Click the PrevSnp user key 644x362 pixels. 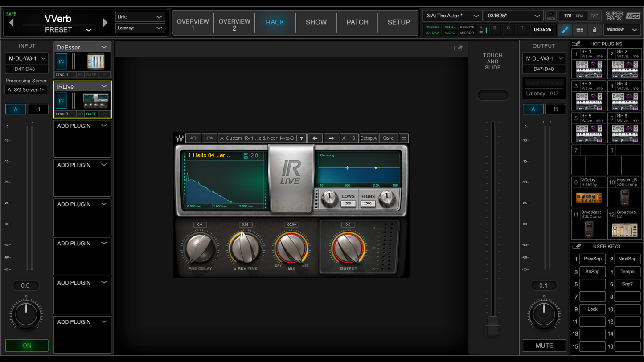click(592, 259)
